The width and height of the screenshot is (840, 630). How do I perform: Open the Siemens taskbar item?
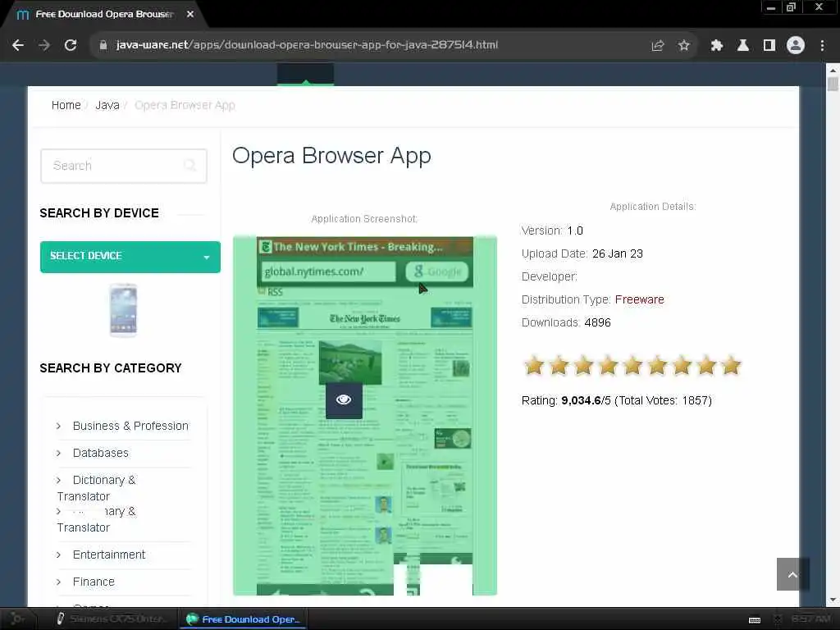coord(112,619)
